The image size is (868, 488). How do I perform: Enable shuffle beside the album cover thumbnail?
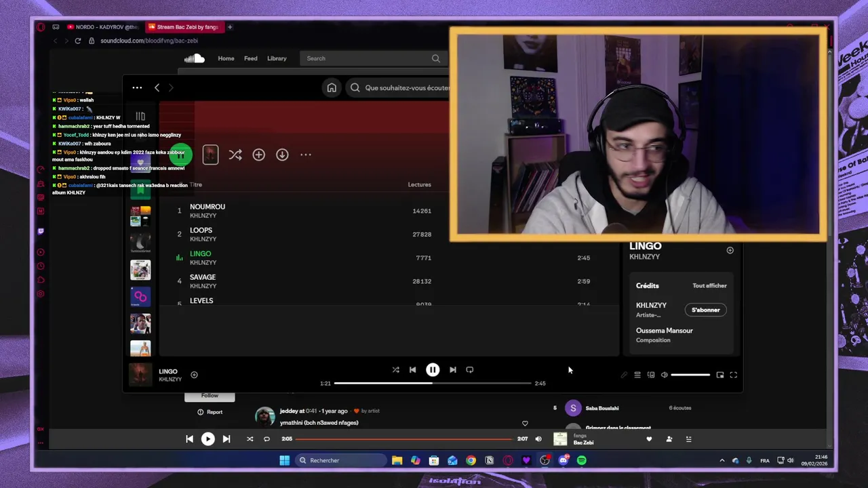coord(235,155)
